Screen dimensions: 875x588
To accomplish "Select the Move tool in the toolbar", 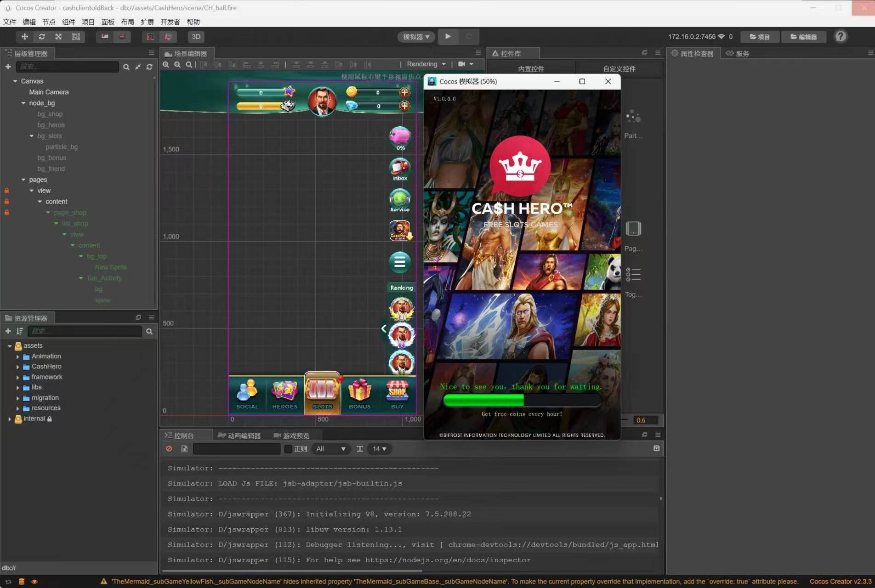I will click(x=25, y=37).
